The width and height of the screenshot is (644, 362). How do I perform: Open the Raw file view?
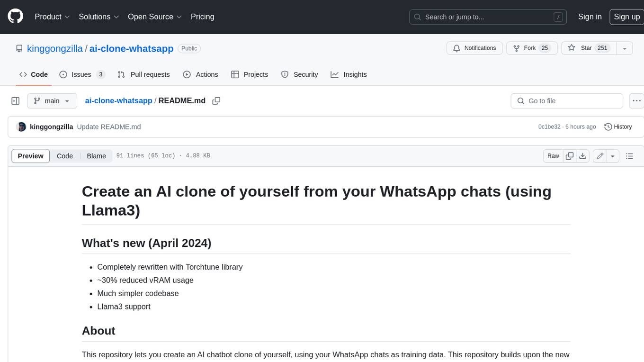553,156
